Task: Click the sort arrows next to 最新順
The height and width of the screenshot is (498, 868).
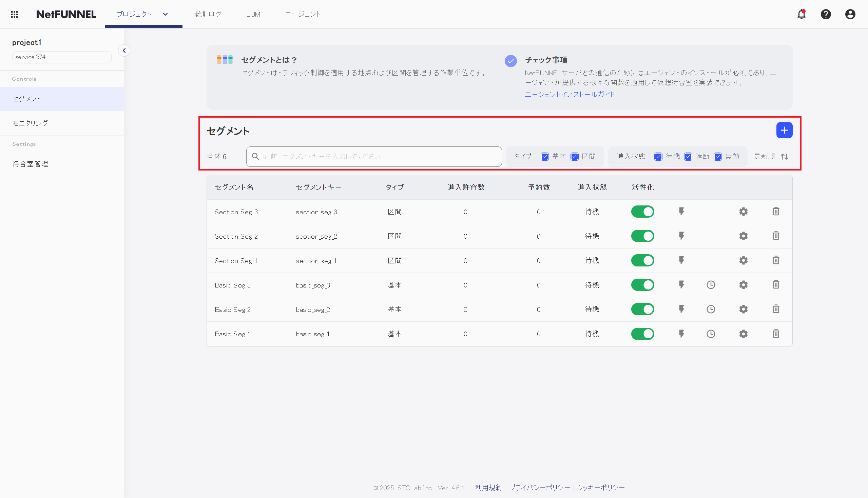Action: pos(785,156)
